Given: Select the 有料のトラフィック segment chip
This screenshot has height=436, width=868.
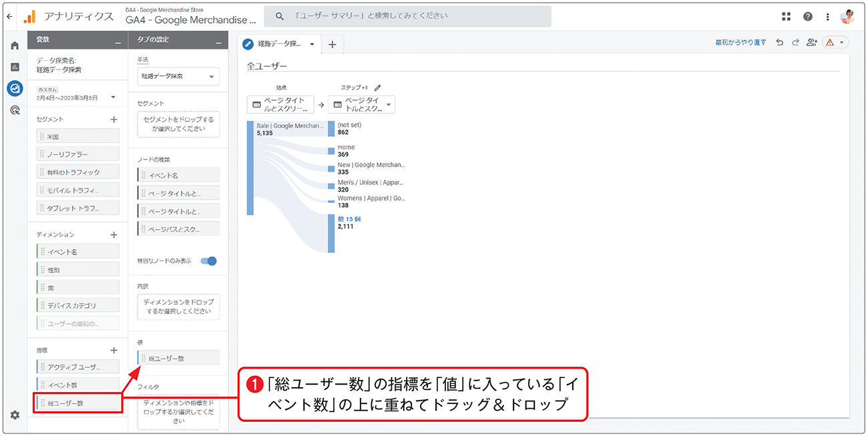Looking at the screenshot, I should click(x=77, y=172).
